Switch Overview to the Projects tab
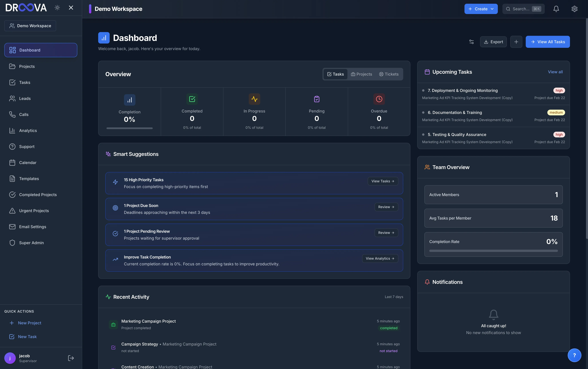The image size is (588, 369). [361, 74]
